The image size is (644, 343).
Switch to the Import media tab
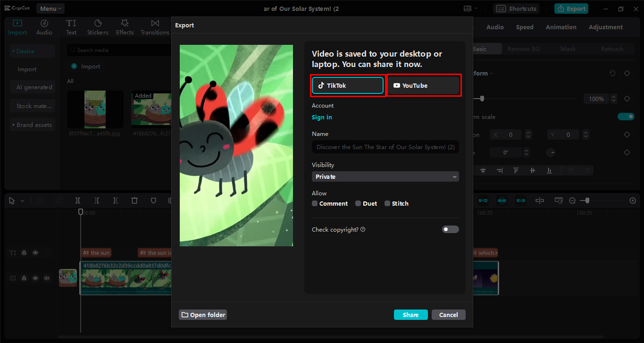[18, 27]
